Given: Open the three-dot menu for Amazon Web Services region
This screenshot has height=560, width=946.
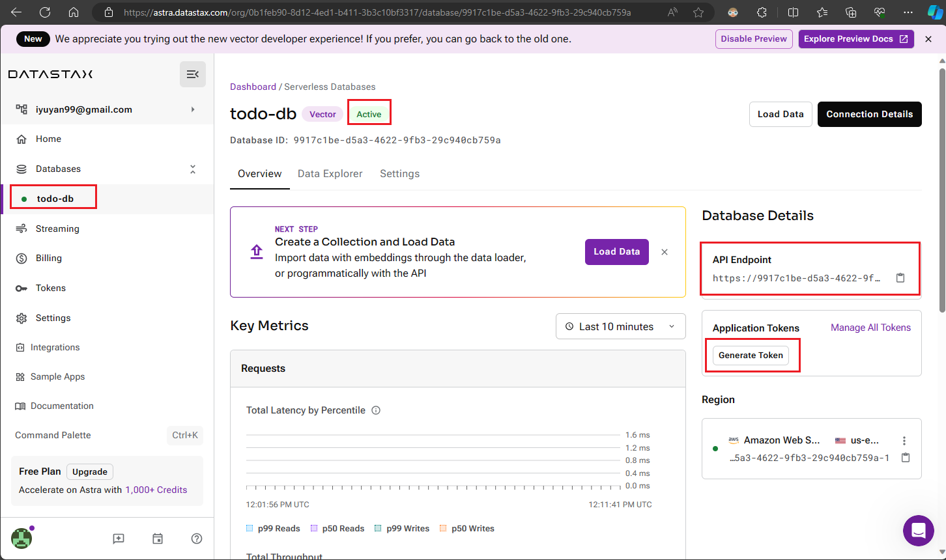Looking at the screenshot, I should click(904, 441).
